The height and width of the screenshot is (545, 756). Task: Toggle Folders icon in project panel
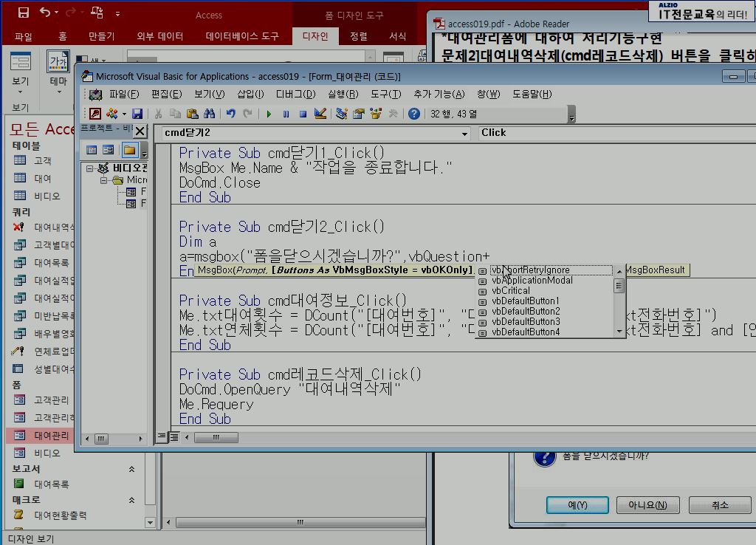(x=130, y=150)
